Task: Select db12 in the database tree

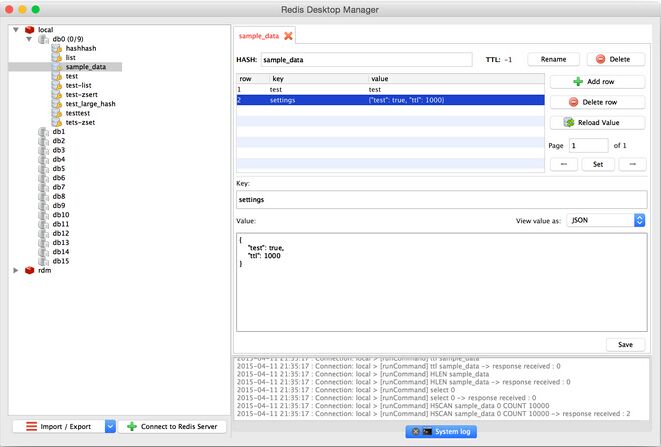Action: [61, 233]
